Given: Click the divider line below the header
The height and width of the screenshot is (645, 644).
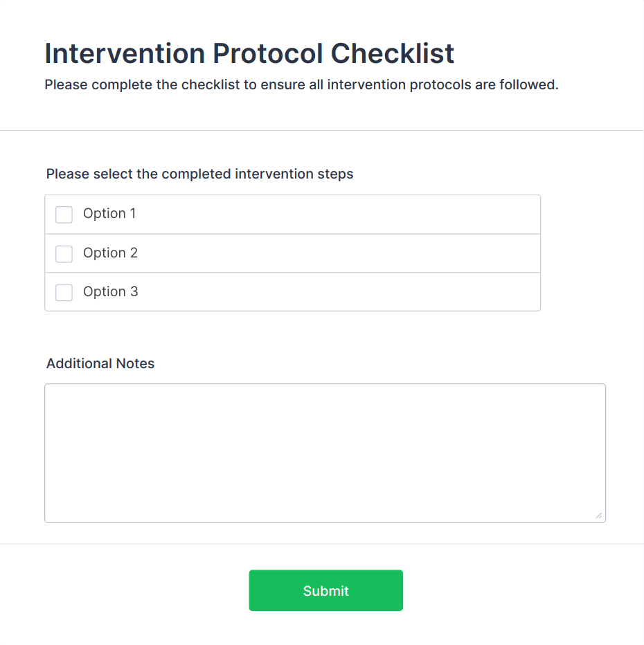Looking at the screenshot, I should tap(322, 130).
